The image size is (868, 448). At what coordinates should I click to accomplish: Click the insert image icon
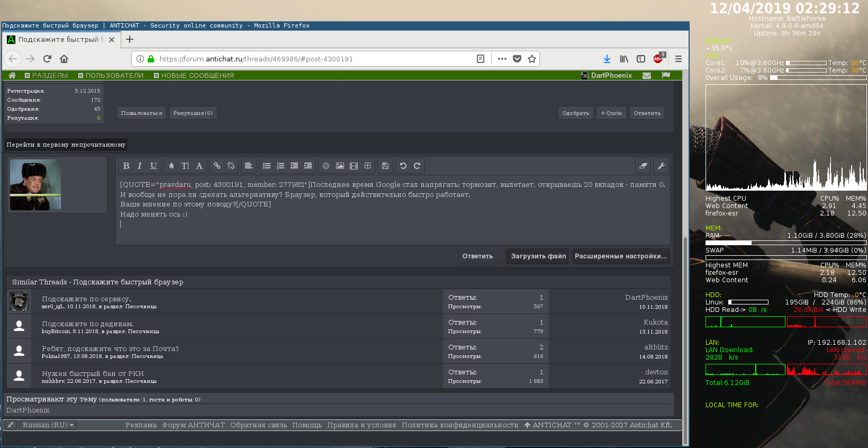340,166
